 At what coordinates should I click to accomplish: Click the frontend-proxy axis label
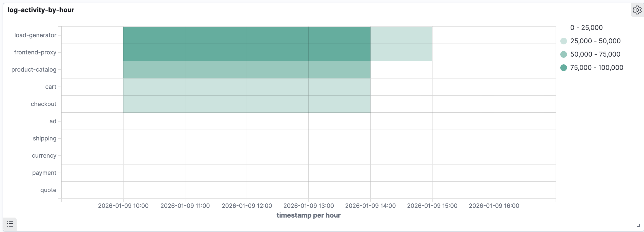[35, 52]
